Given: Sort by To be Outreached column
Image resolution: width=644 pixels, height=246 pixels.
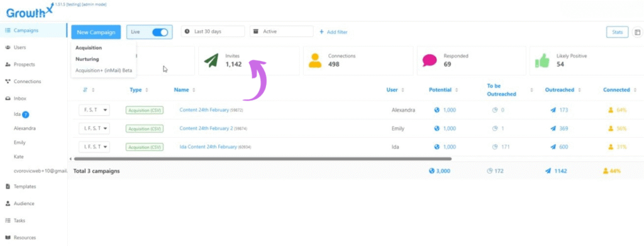Looking at the screenshot, I should [509, 89].
